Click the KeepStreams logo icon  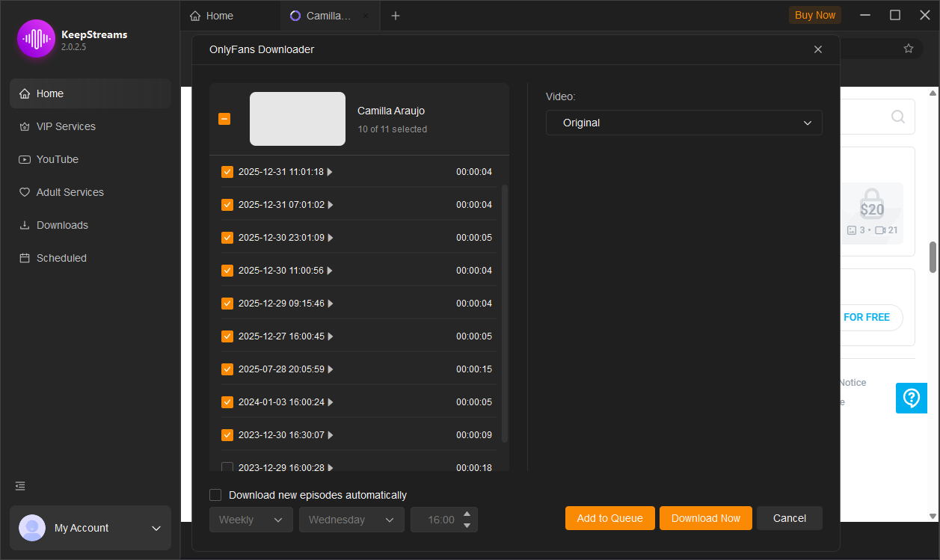[x=36, y=39]
